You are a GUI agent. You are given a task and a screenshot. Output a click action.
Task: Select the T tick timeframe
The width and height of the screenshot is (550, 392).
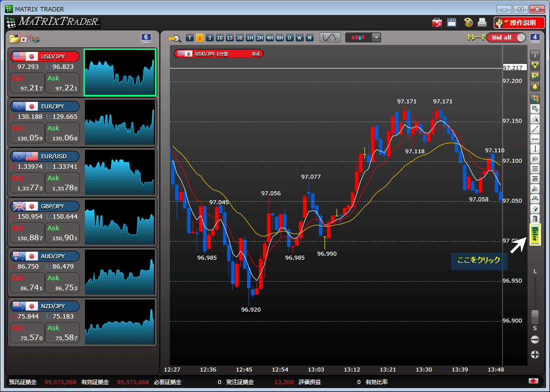pyautogui.click(x=190, y=38)
